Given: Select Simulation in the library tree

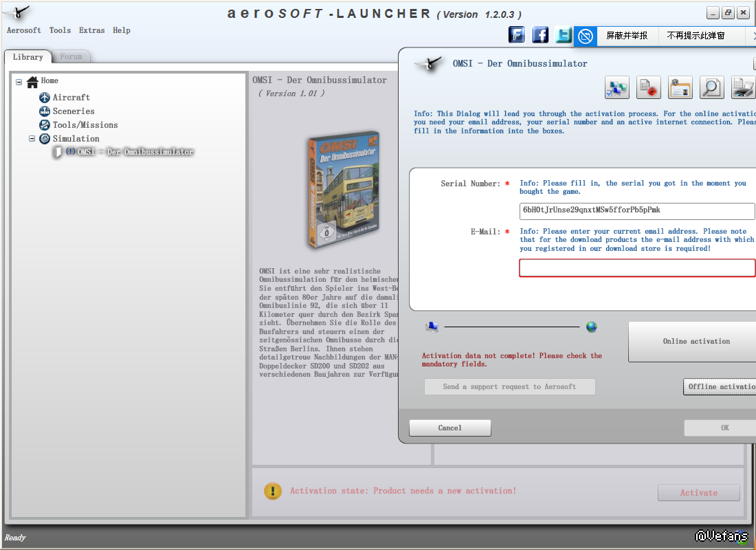Looking at the screenshot, I should coord(76,138).
